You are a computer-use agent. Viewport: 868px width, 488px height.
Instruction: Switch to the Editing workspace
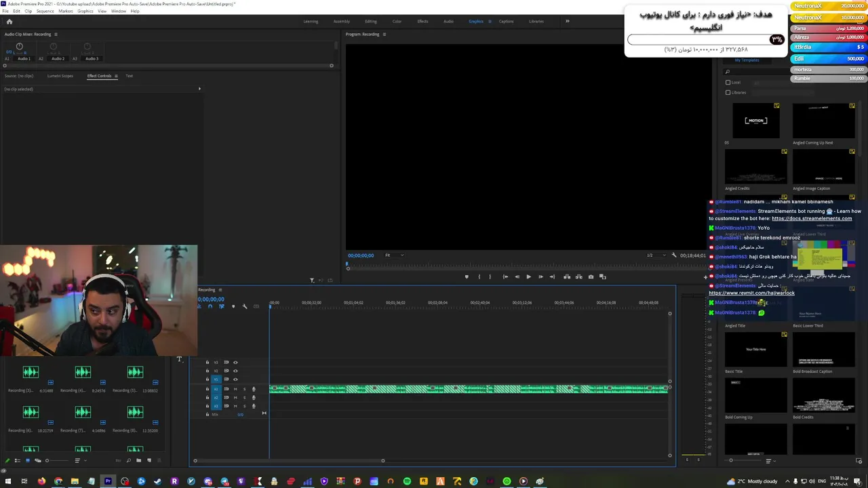click(x=371, y=21)
